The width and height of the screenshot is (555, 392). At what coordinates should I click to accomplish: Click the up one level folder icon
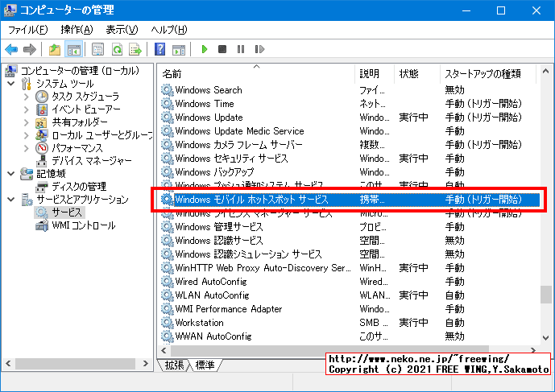(55, 49)
